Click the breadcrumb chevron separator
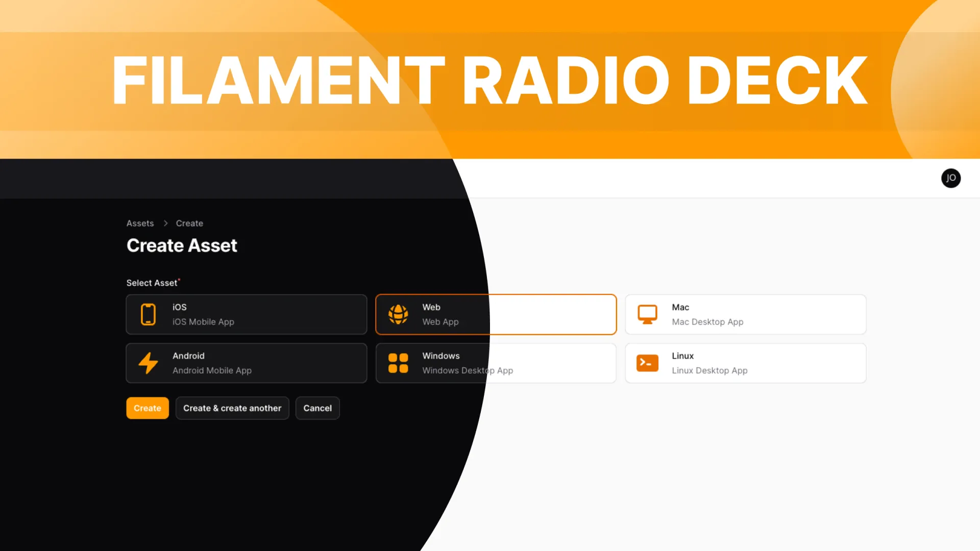Viewport: 980px width, 551px height. (165, 223)
